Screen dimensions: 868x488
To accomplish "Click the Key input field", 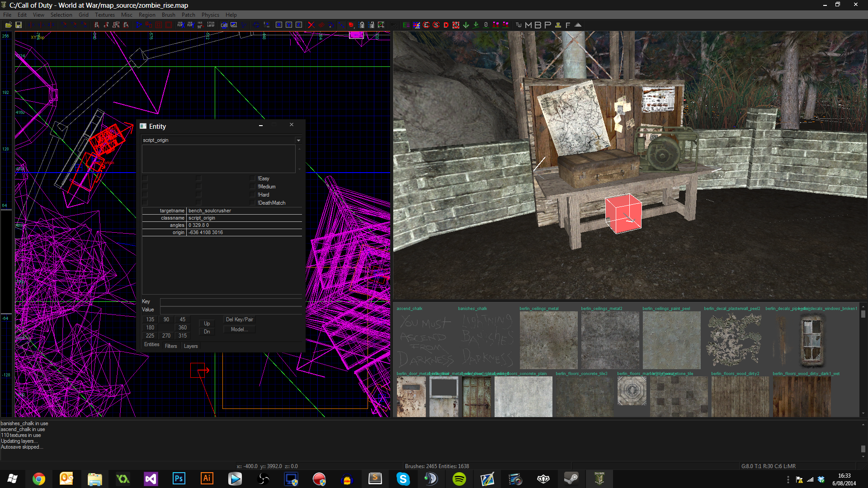I will pyautogui.click(x=231, y=302).
